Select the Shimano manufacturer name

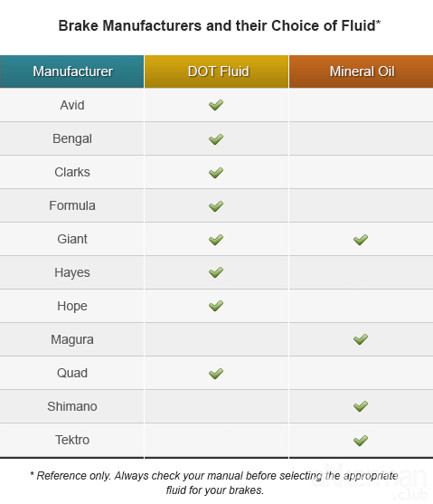(72, 406)
